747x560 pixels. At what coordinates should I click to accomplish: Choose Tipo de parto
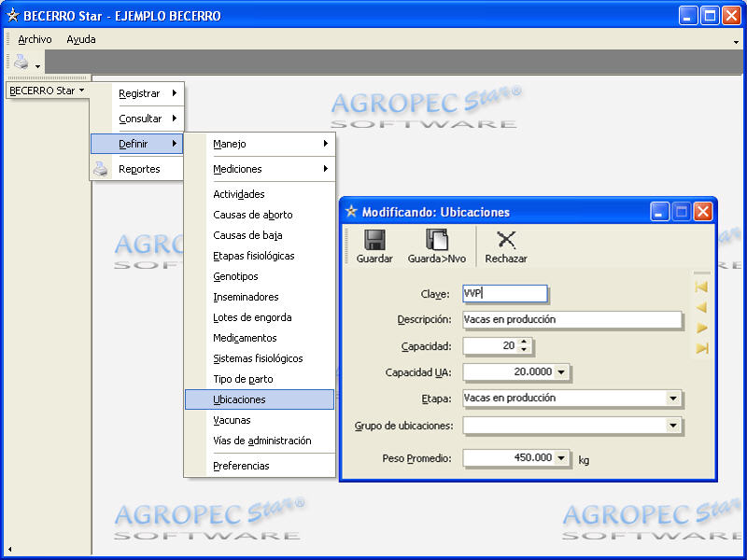coord(260,379)
